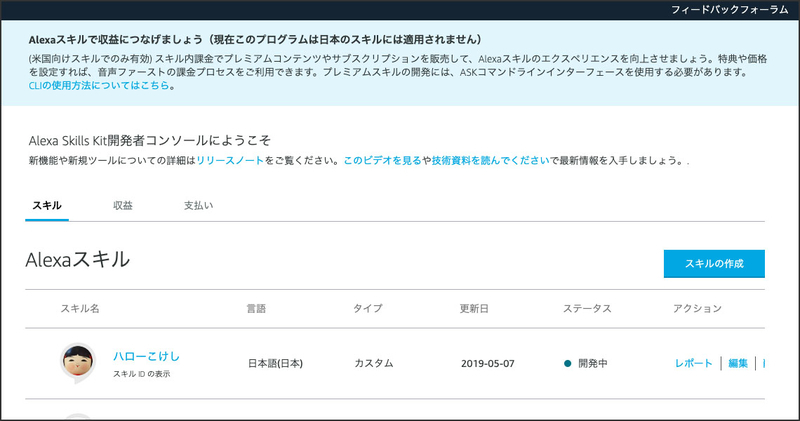Click the アクション column header

click(697, 309)
